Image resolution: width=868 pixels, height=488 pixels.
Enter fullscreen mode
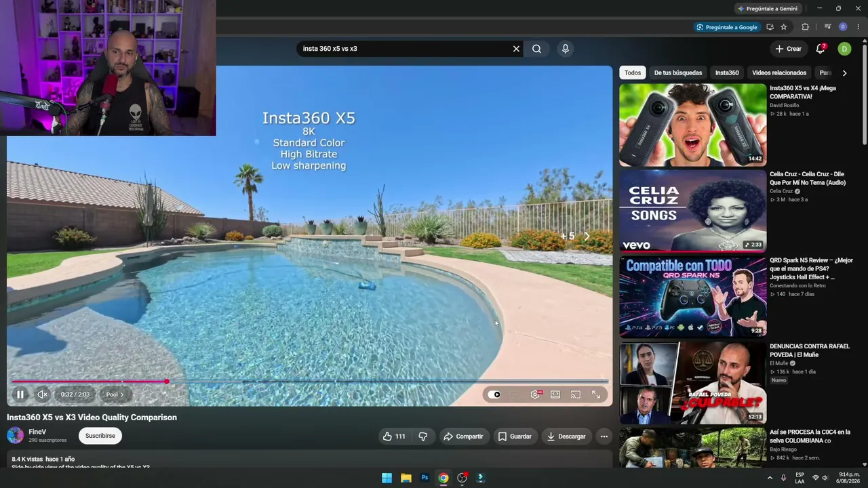coord(596,394)
